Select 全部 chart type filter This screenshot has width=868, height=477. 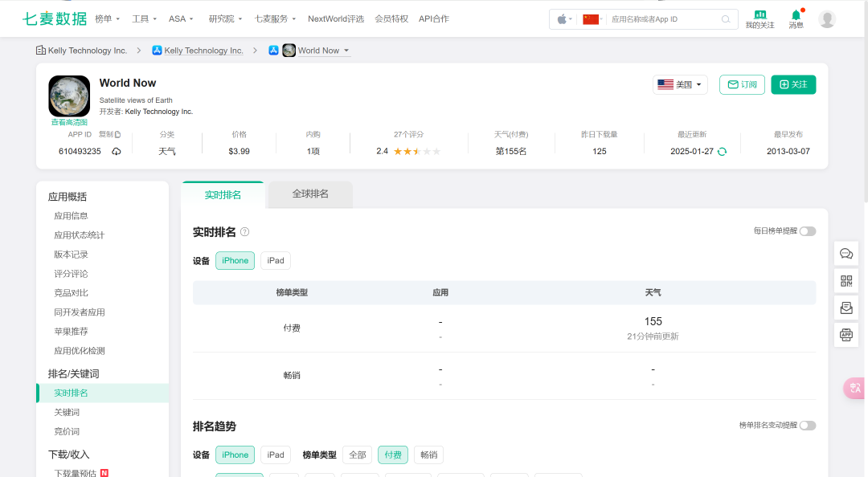pos(358,455)
